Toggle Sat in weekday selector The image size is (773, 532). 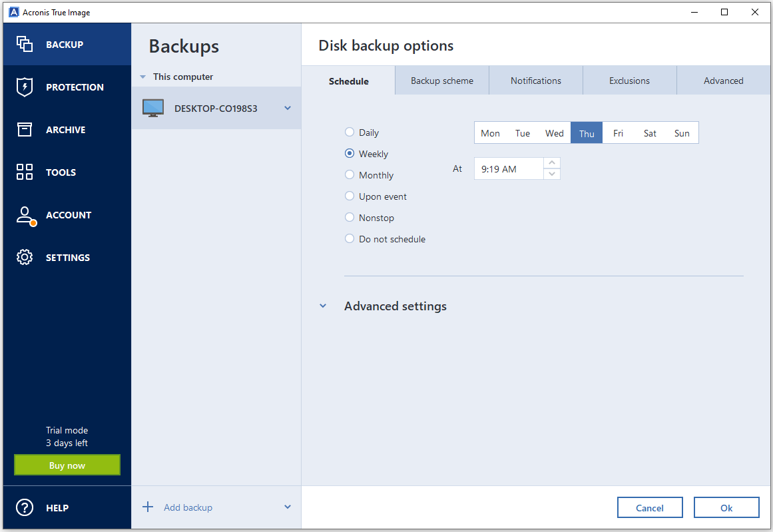click(650, 133)
